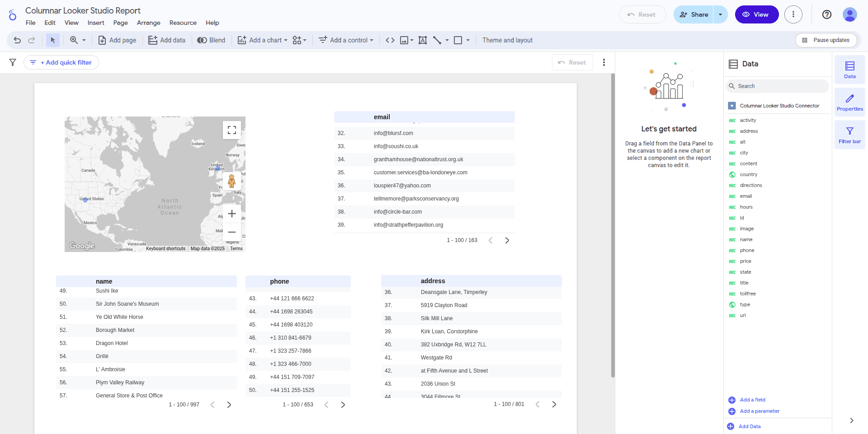868x434 pixels.
Task: Click the Redo icon
Action: coord(31,40)
